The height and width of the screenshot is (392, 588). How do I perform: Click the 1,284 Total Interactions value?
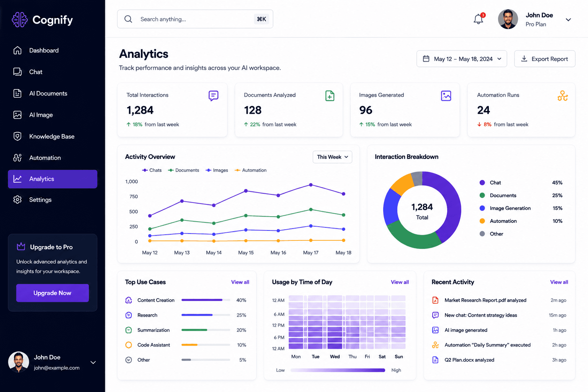[140, 110]
